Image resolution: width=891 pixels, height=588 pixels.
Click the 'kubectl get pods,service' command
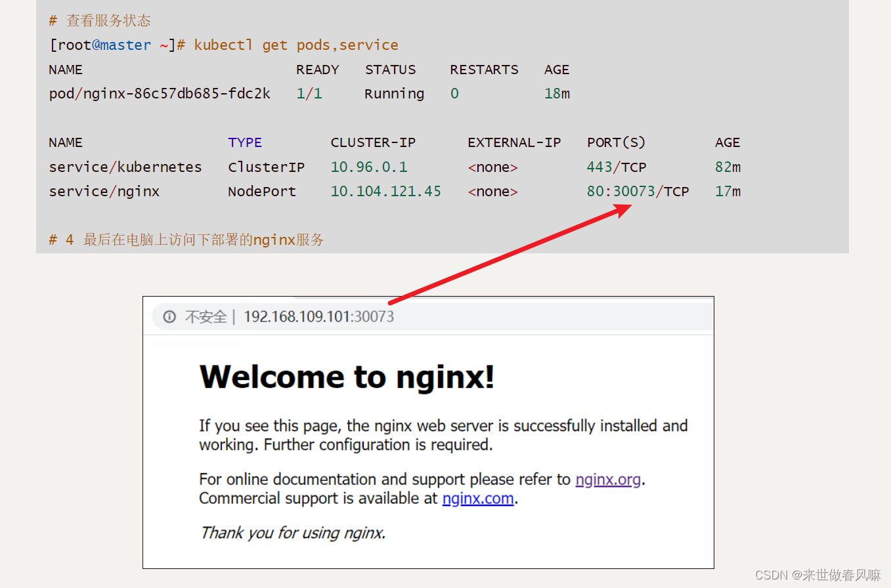296,45
